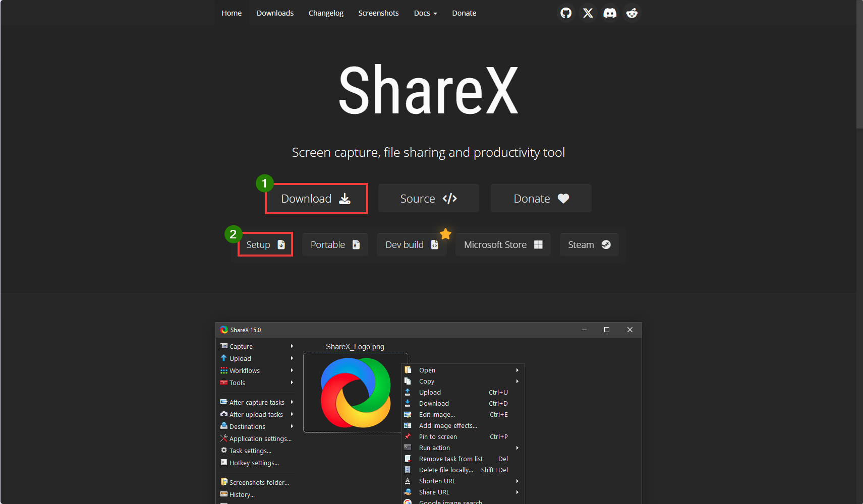
Task: Click the ShareX_Logo.png thumbnail image
Action: coord(356,393)
